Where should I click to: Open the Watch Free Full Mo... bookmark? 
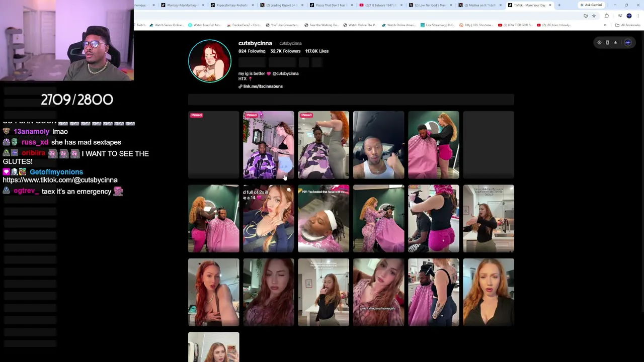click(x=205, y=25)
